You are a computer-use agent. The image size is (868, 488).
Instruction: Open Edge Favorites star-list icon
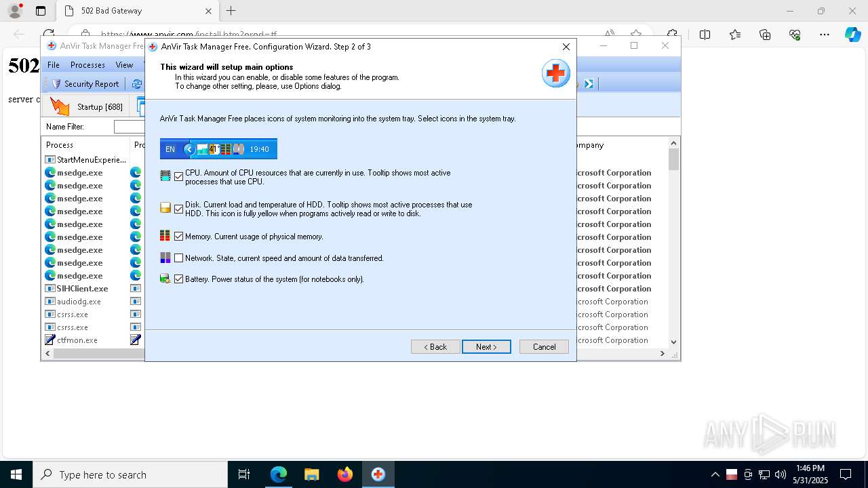point(735,35)
